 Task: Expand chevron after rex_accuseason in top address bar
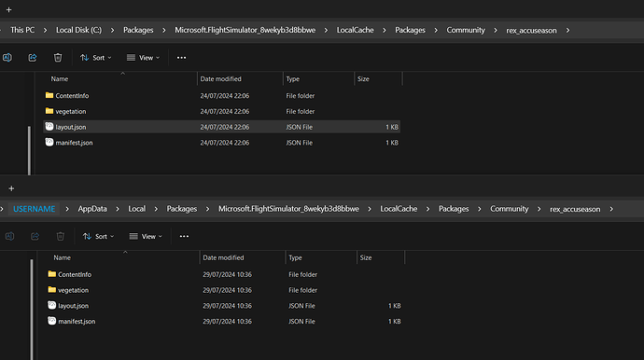[568, 31]
